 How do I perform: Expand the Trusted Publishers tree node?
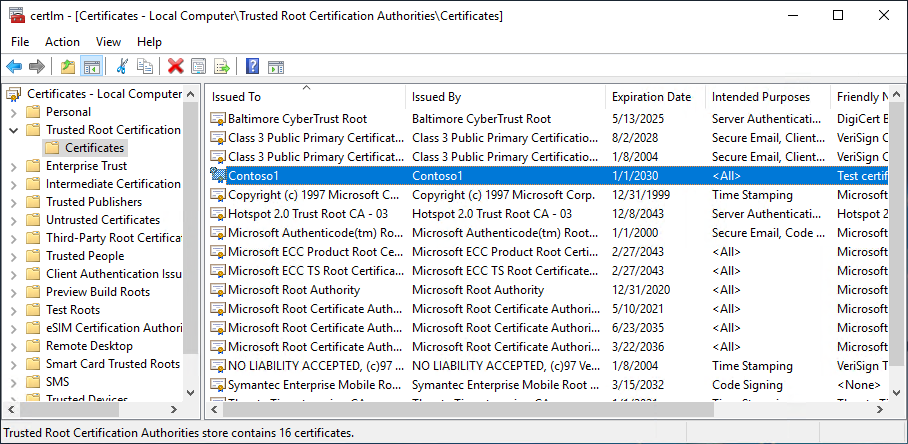click(14, 202)
